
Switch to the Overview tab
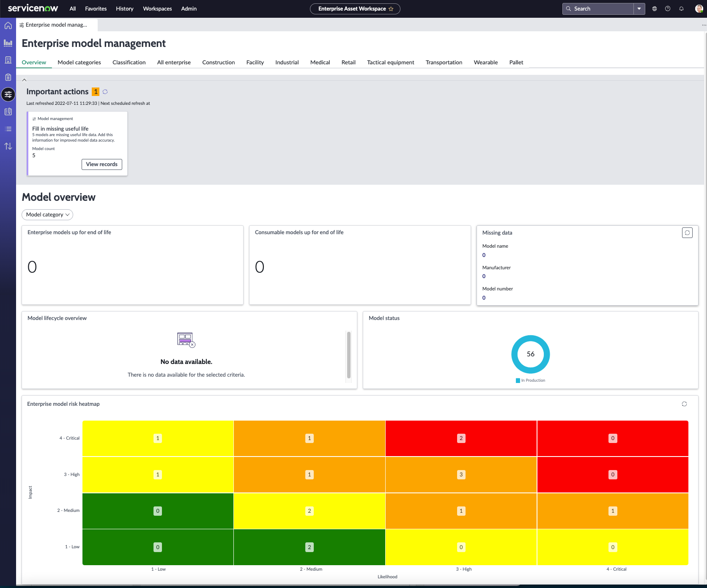34,63
